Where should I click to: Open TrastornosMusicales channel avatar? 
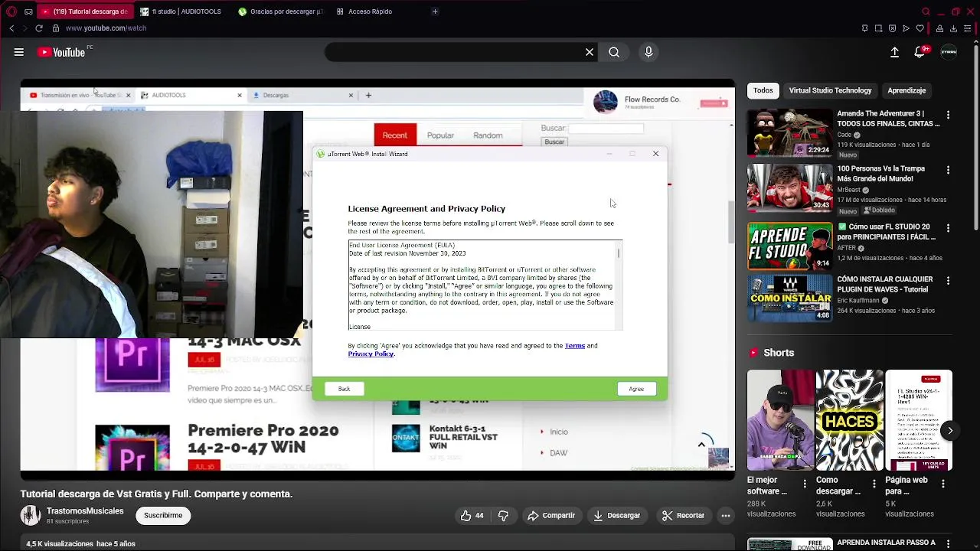pyautogui.click(x=30, y=515)
